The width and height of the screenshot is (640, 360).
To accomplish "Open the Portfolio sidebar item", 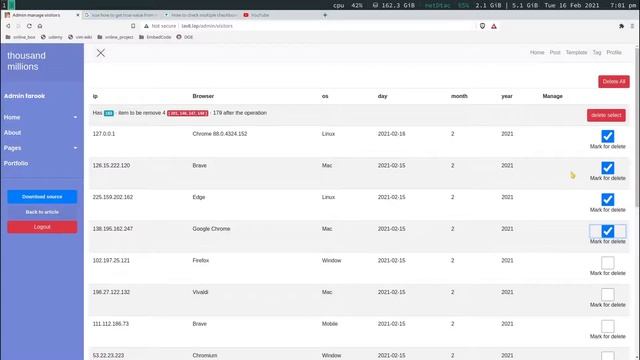I will click(16, 163).
